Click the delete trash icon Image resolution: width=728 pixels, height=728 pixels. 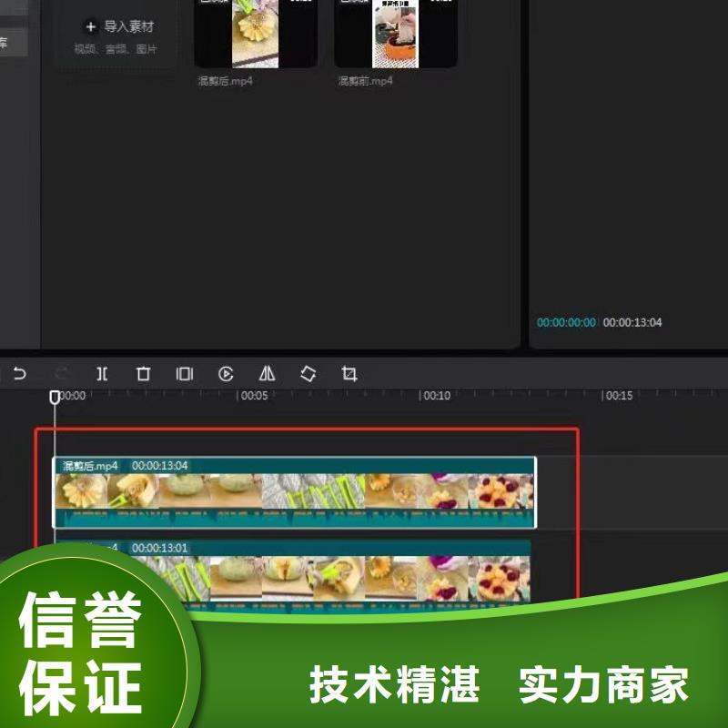coord(144,374)
